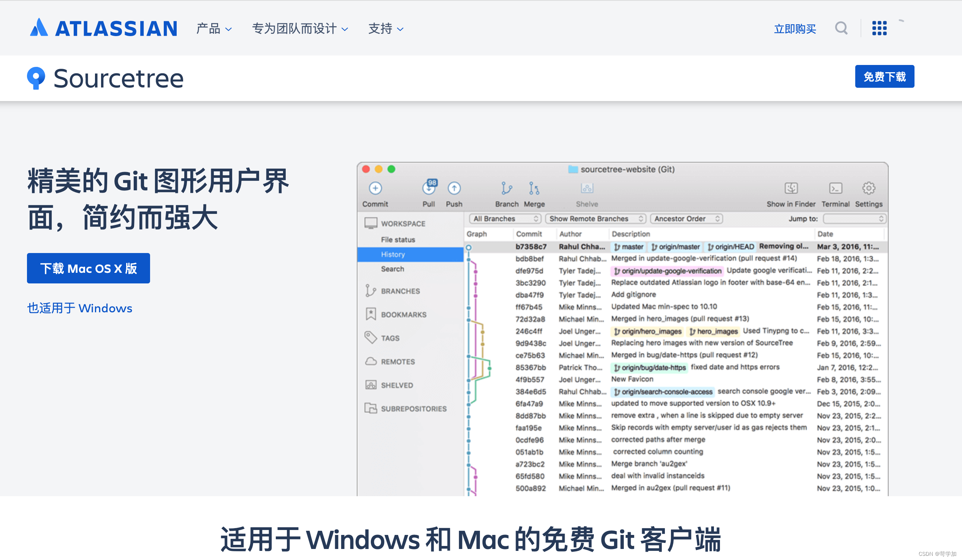Screen dimensions: 962x560
Task: Click the Branch toolbar icon
Action: point(506,188)
